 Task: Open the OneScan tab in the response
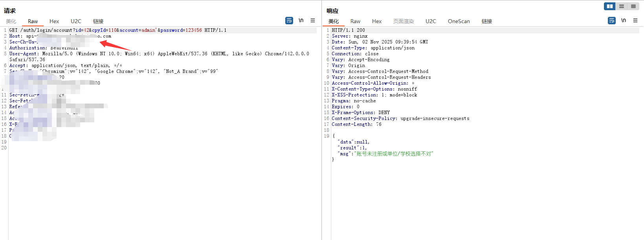(459, 21)
